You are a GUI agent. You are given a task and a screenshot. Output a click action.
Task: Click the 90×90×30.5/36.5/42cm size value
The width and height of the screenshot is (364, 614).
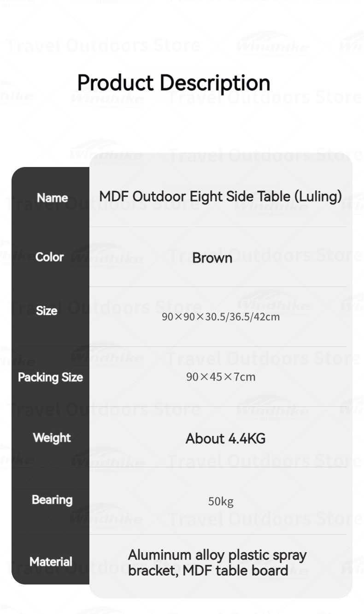[x=221, y=317]
